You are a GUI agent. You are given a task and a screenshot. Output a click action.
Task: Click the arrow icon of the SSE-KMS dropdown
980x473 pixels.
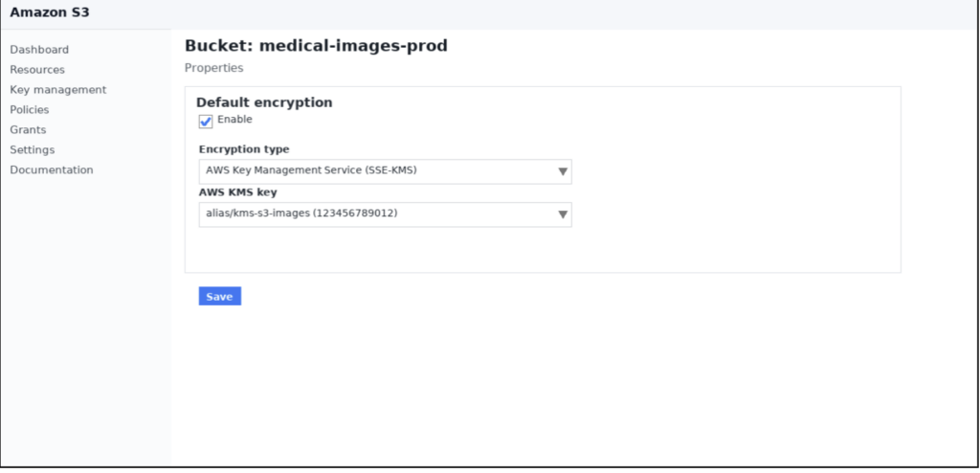(563, 171)
